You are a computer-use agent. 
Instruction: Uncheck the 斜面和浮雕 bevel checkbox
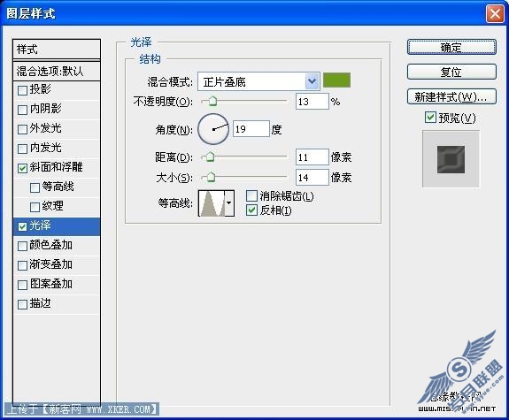(22, 168)
